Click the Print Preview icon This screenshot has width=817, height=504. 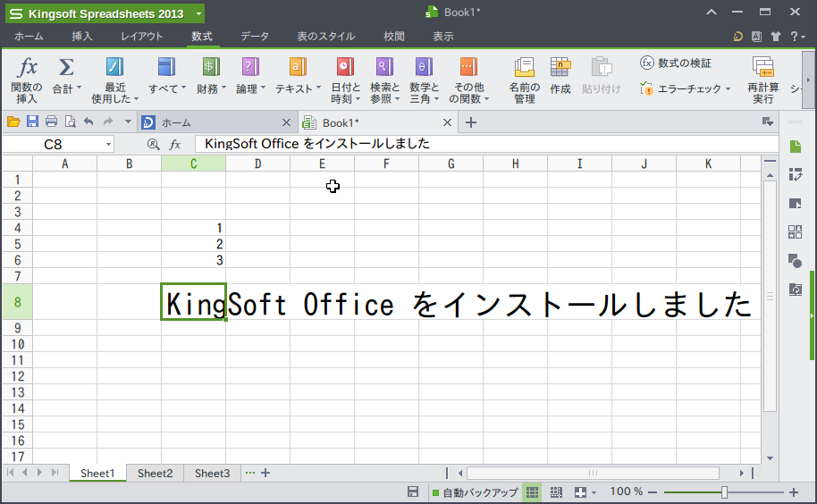tap(70, 122)
